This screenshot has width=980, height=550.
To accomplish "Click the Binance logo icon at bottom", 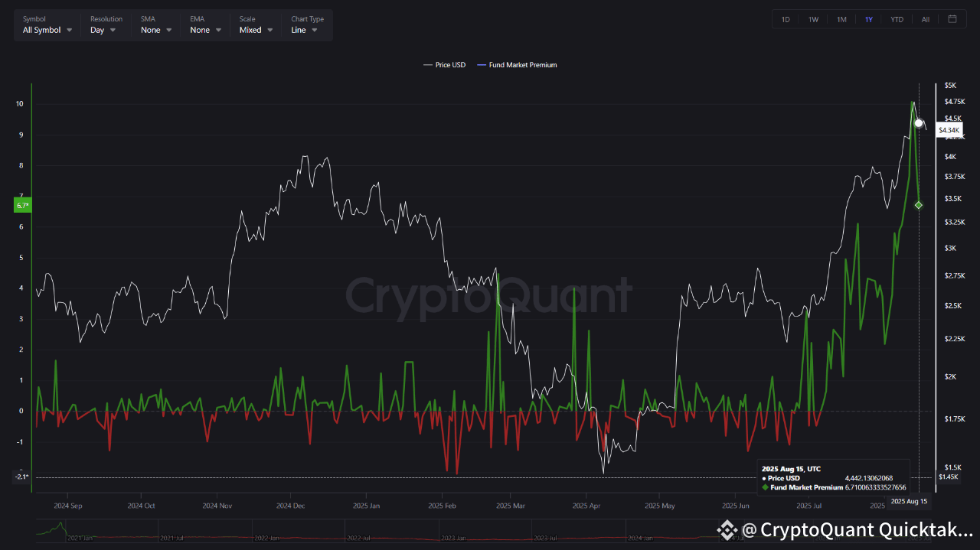I will tap(726, 529).
